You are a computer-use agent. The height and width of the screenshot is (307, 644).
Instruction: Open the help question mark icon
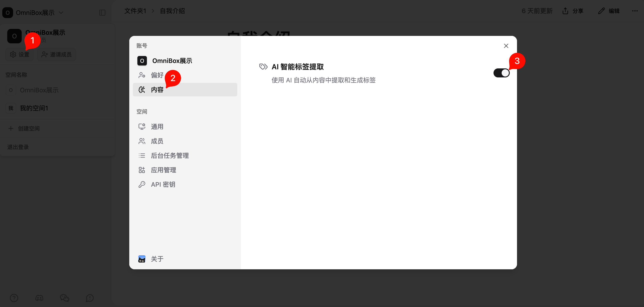pyautogui.click(x=14, y=298)
